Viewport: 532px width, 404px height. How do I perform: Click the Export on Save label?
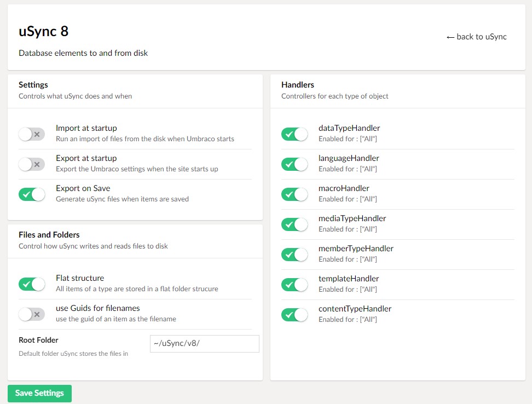[83, 188]
